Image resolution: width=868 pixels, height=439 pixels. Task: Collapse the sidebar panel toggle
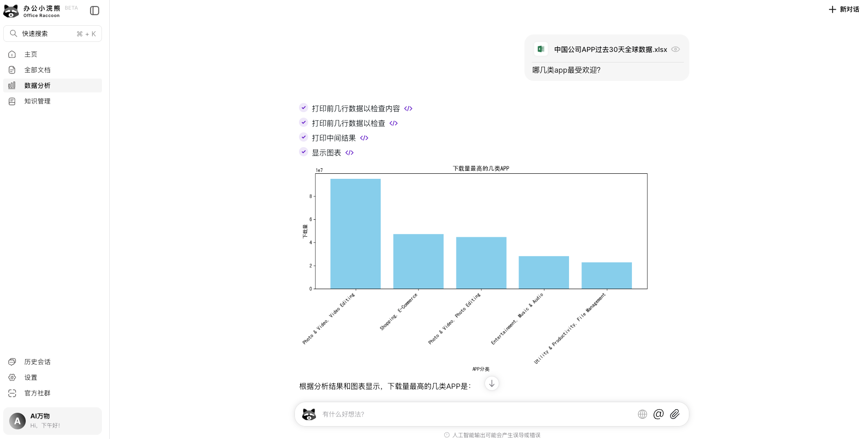95,11
